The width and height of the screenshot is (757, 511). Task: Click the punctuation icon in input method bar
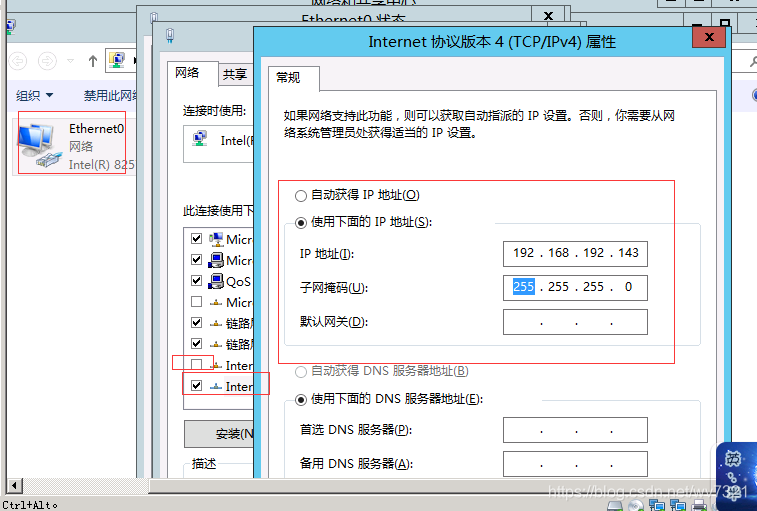click(732, 478)
